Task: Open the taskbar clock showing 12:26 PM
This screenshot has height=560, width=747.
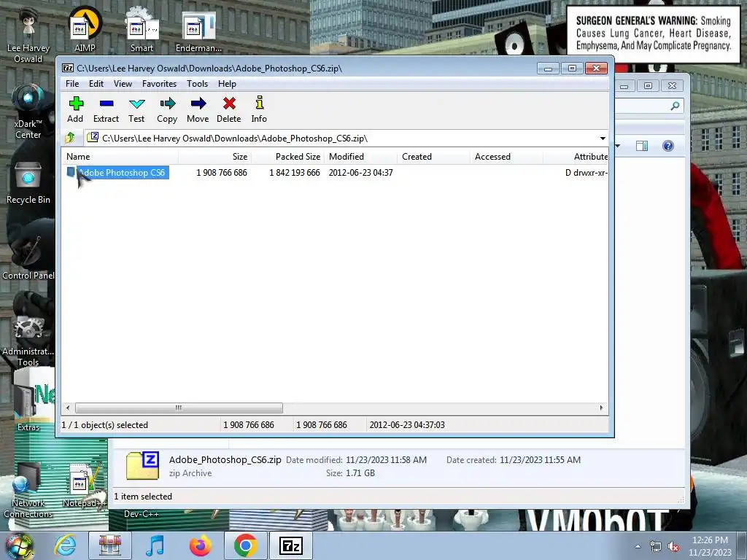Action: 710,546
